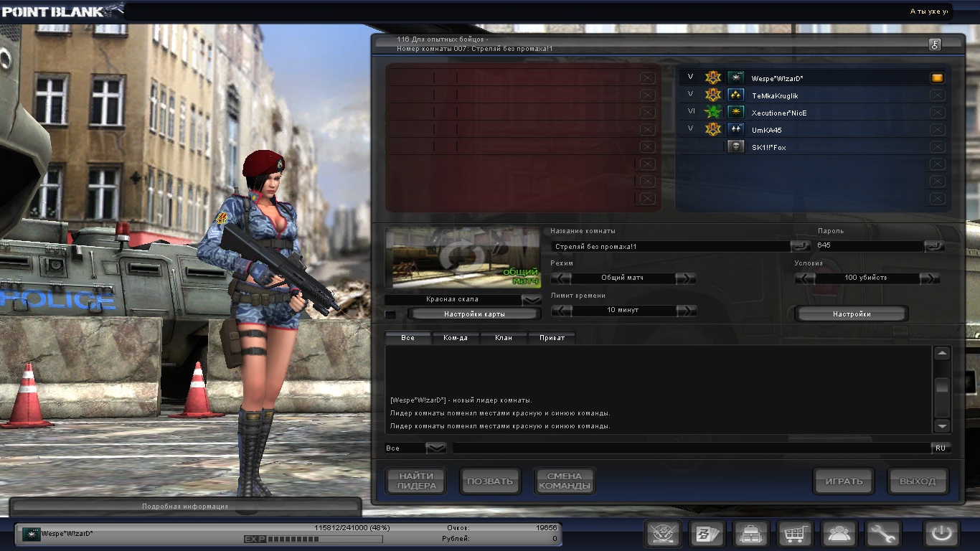Image resolution: width=980 pixels, height=551 pixels.
Task: Confirm the password with enter icon
Action: (x=934, y=246)
